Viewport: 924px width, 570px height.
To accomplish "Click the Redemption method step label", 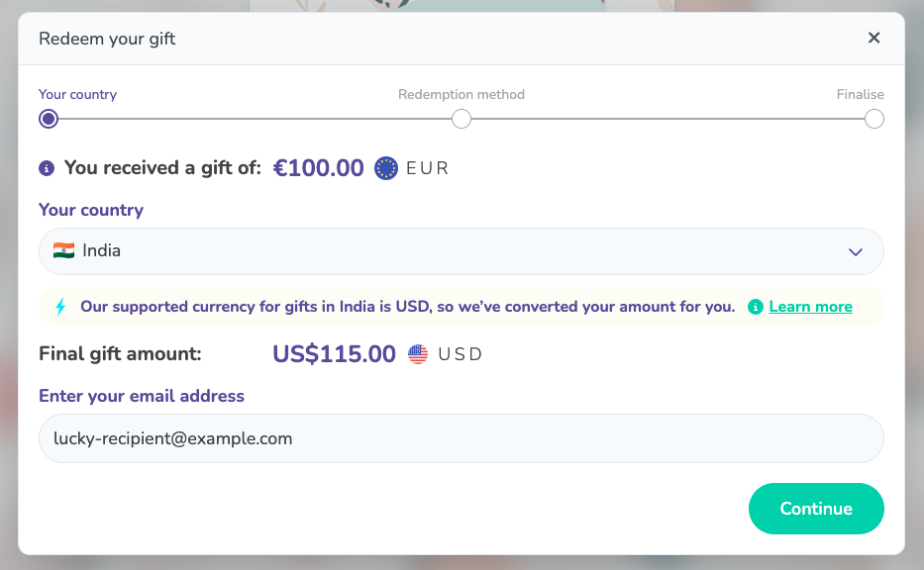I will 461,94.
